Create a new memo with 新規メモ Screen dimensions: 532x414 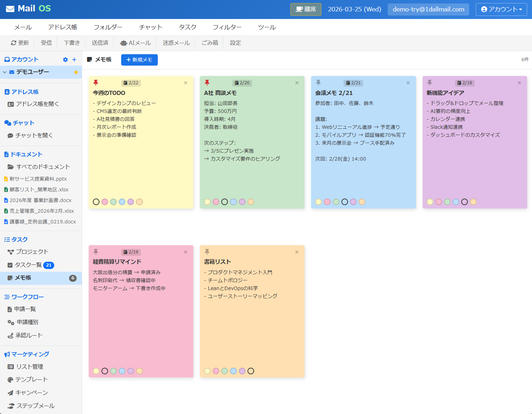[x=139, y=60]
